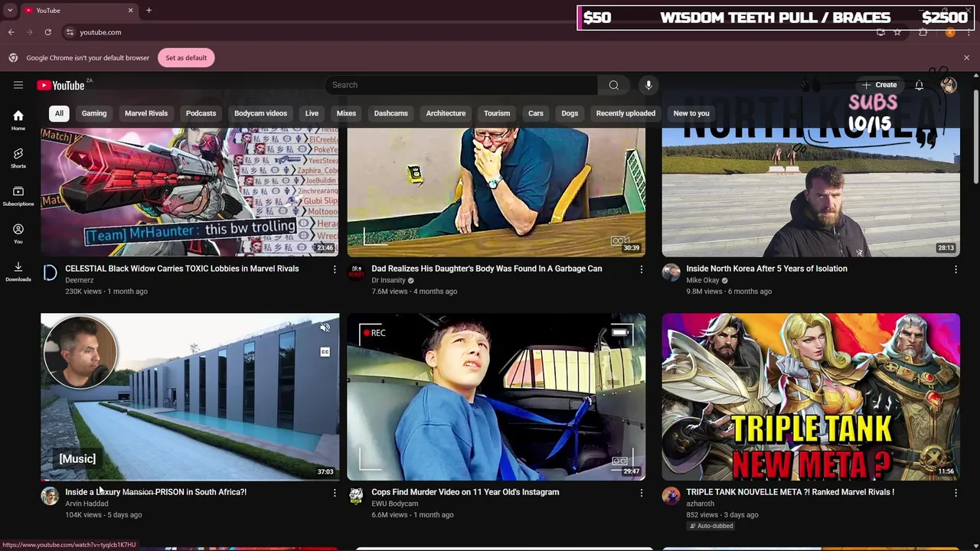
Task: Open the Dr Insanity channel avatar
Action: click(x=356, y=273)
